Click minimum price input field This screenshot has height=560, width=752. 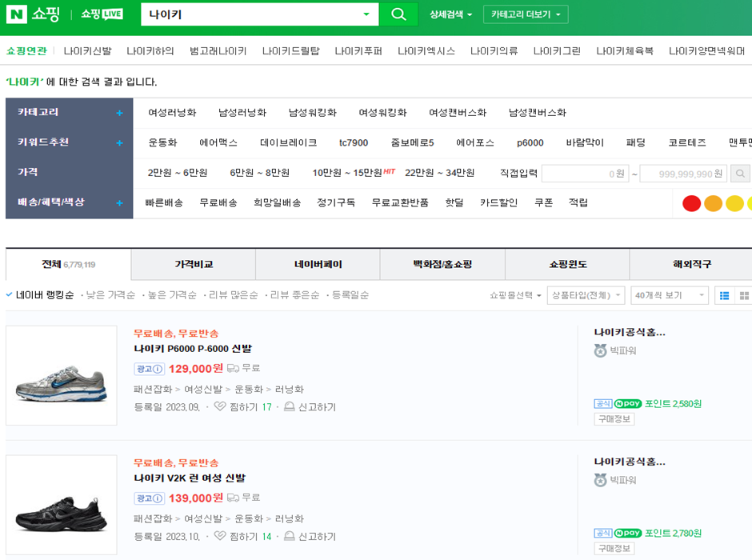(585, 174)
